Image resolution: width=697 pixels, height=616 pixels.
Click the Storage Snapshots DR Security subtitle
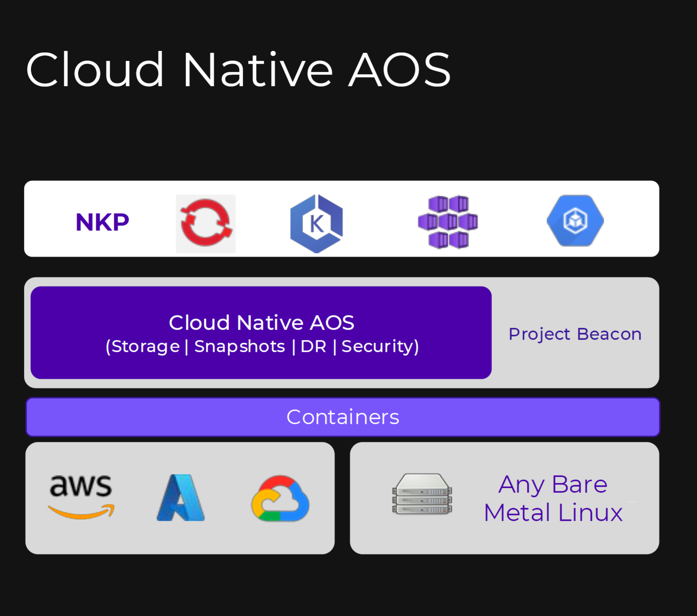[x=262, y=346]
